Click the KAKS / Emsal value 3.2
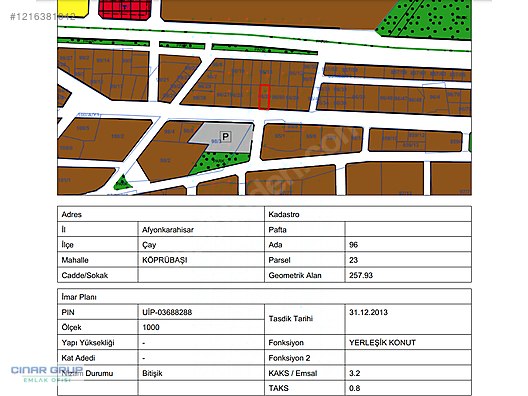Viewport: 528px width, 396px height. [355, 373]
